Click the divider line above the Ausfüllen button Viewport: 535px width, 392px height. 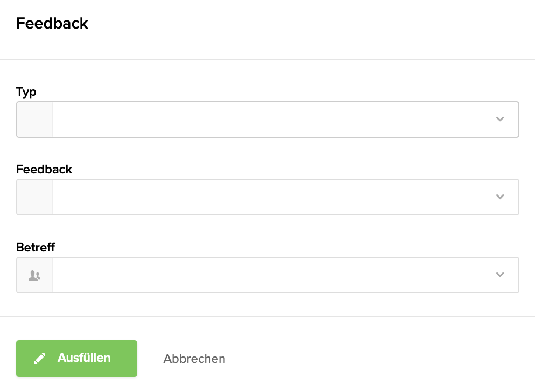[267, 317]
